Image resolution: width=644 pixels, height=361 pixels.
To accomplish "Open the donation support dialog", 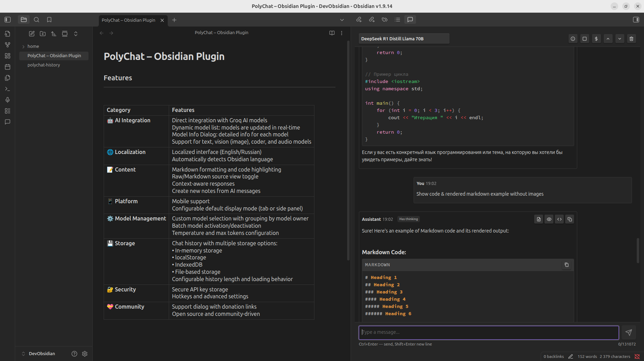I will coord(596,39).
